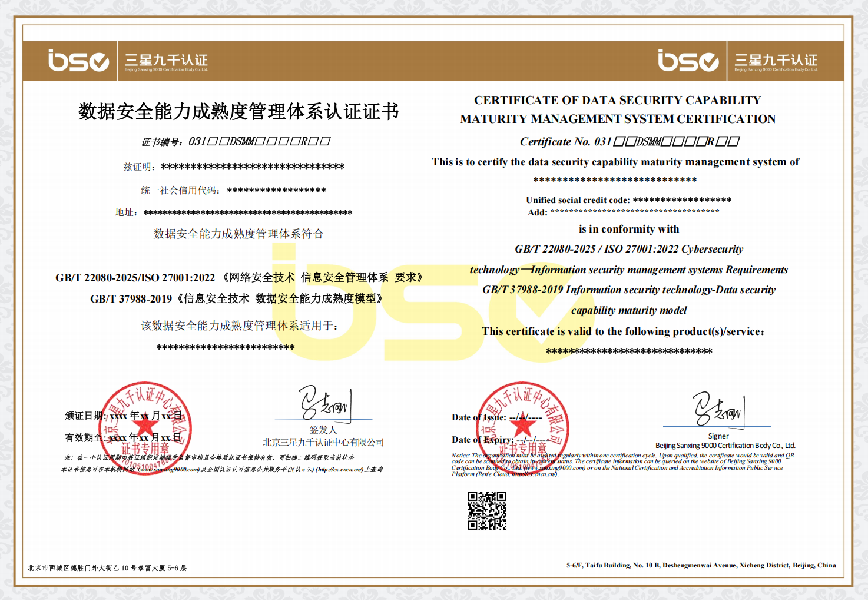Click the 颁证日期 issue date field
The height and width of the screenshot is (601, 868).
124,416
